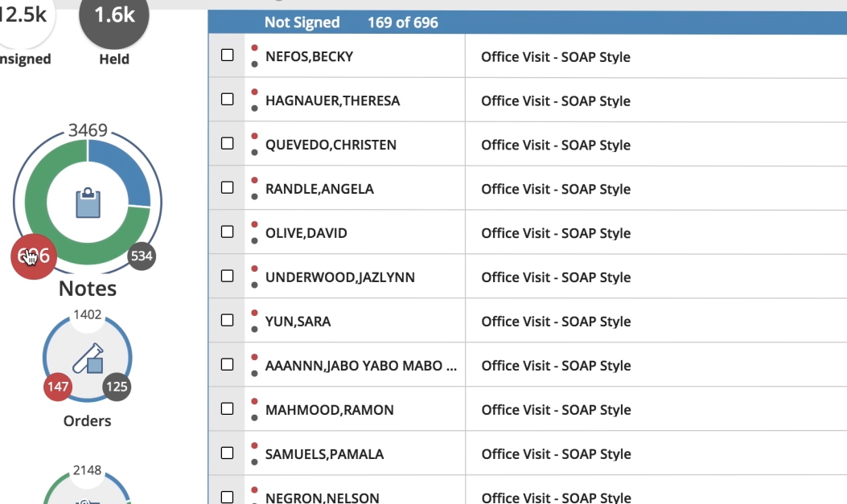Tick the checkbox for YUN,SARA
Screen dimensions: 847x504
pos(228,320)
